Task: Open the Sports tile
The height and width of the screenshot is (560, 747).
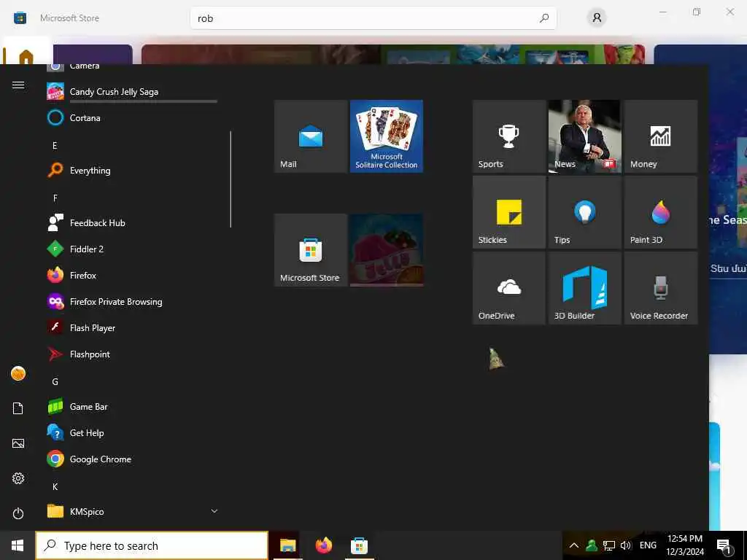Action: tap(508, 136)
